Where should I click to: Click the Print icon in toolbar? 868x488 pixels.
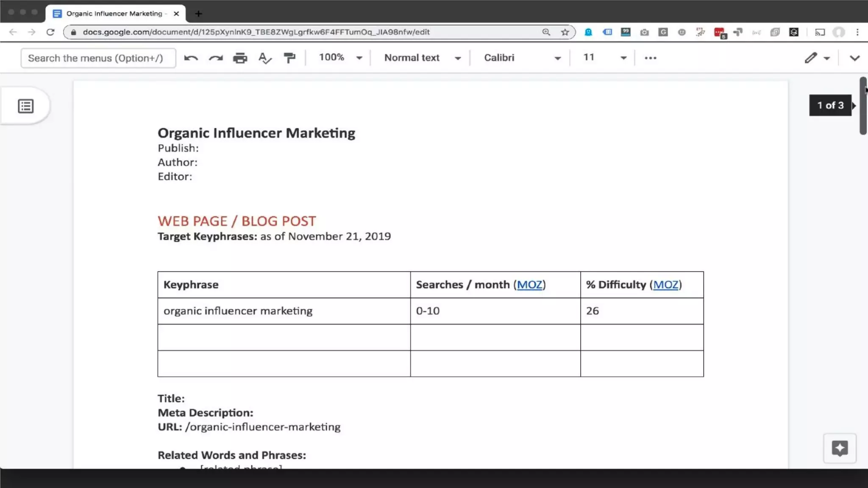(x=240, y=58)
